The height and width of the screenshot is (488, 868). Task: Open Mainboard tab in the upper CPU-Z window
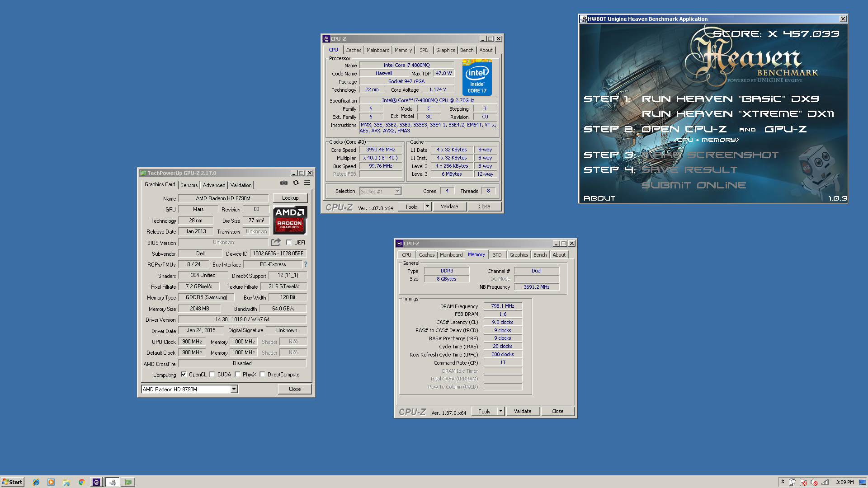tap(378, 50)
